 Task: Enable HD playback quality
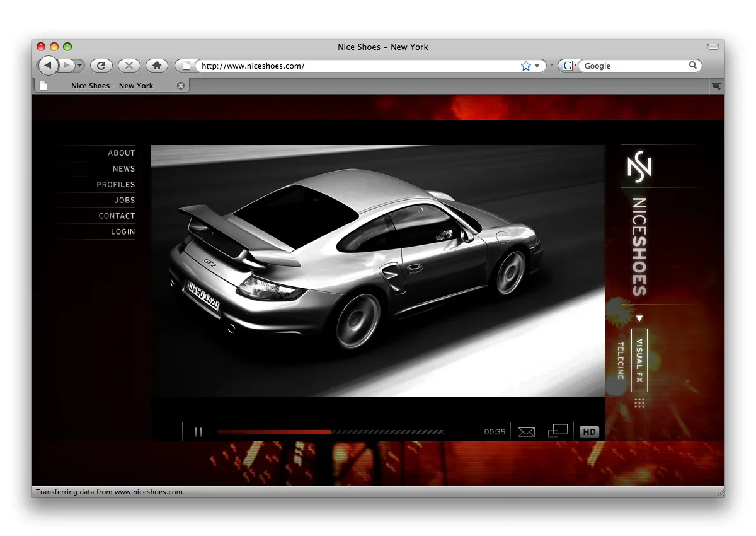coord(589,431)
